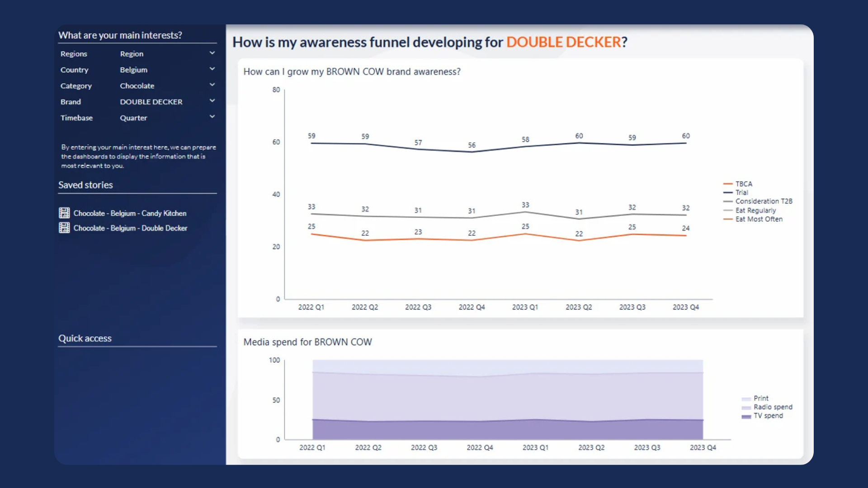Click the Quick access heading

pos(85,338)
